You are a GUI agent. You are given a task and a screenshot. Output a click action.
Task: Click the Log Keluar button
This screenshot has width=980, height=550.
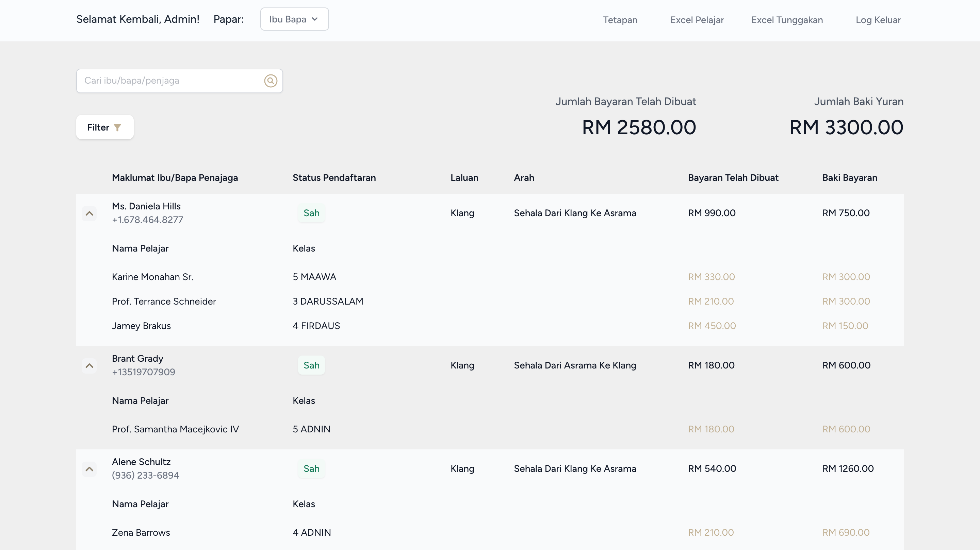point(878,20)
